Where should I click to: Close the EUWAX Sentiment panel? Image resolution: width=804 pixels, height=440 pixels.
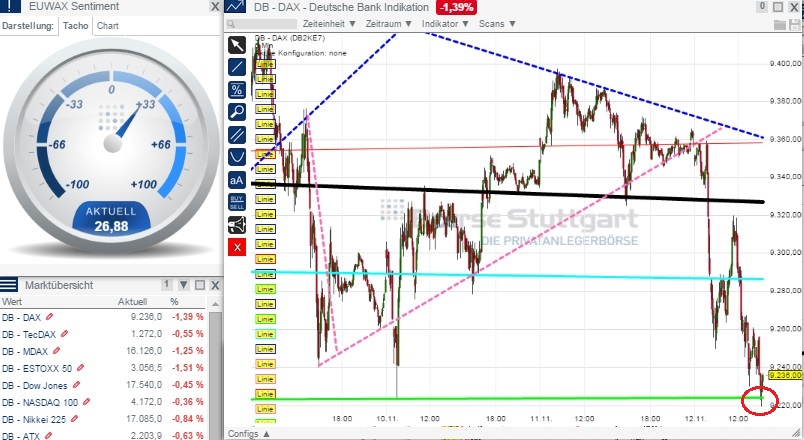[x=215, y=7]
